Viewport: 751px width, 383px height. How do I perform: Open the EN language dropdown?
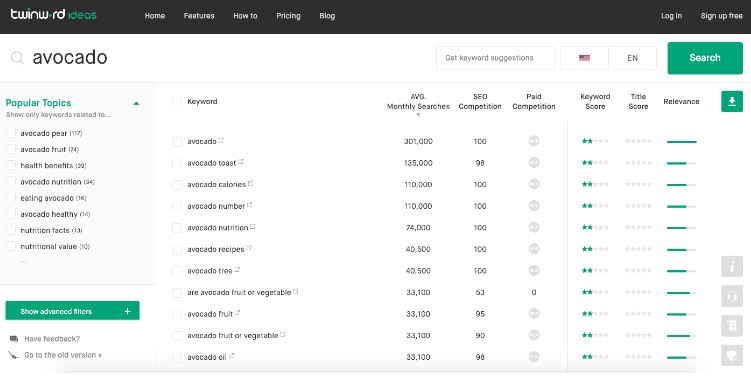coord(632,58)
